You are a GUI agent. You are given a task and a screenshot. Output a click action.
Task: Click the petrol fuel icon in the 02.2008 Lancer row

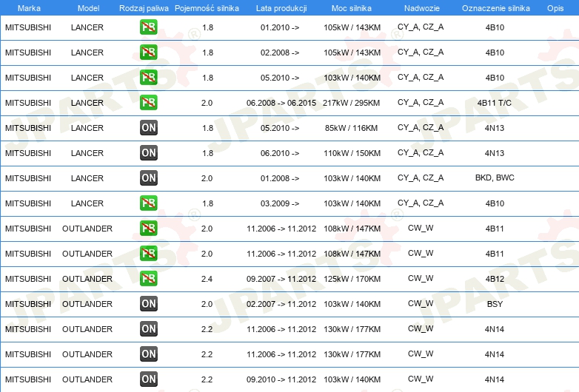pyautogui.click(x=148, y=53)
